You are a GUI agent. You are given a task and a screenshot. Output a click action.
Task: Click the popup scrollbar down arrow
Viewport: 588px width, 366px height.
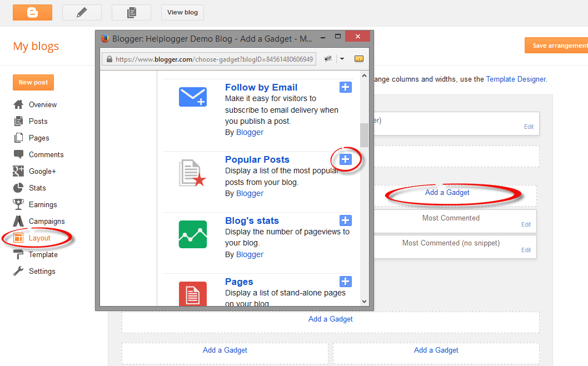[364, 301]
